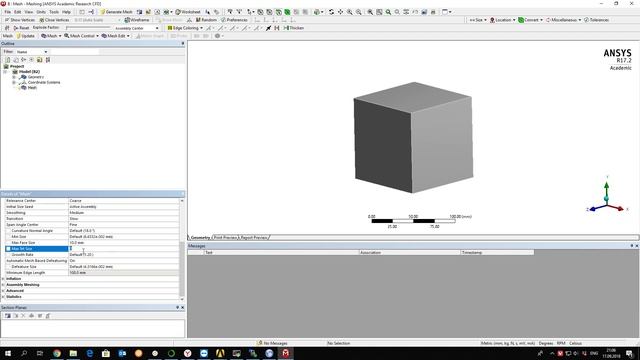Image resolution: width=640 pixels, height=360 pixels.
Task: Select the Zoom tool icon
Action: pyautogui.click(x=350, y=12)
